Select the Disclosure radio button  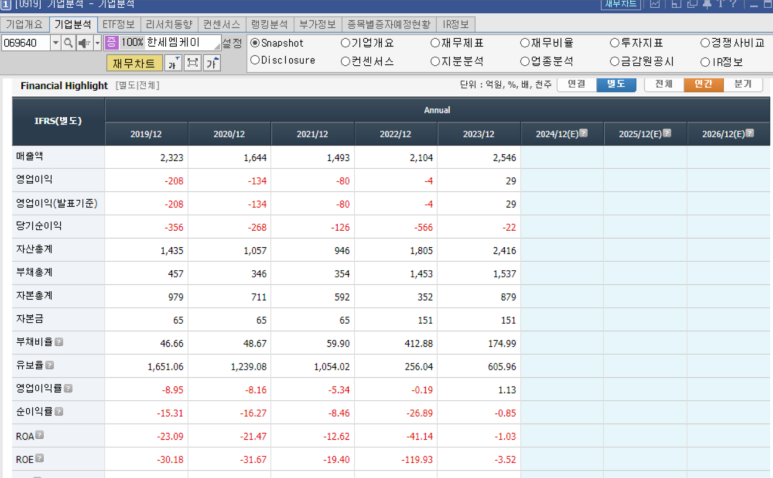pos(255,60)
